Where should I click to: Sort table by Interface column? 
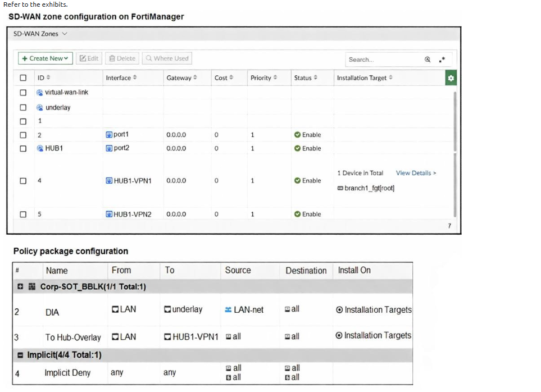click(x=121, y=78)
